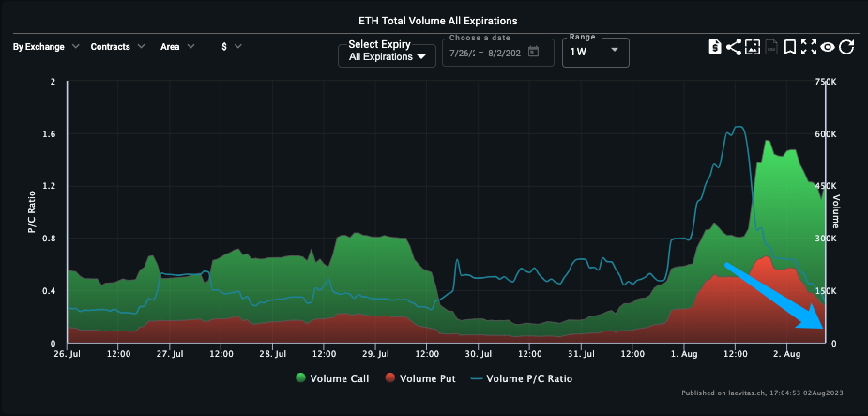Toggle the Volume P/C Ratio legend series
The width and height of the screenshot is (868, 416).
click(522, 378)
